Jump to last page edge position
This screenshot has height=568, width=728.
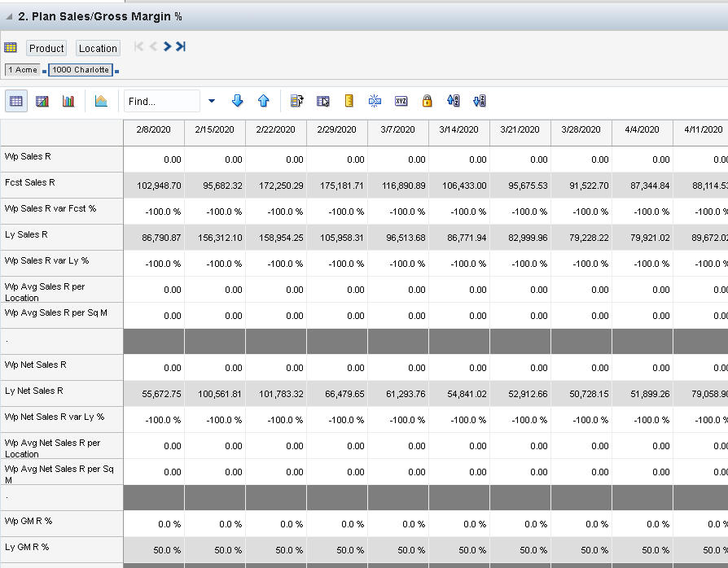pos(181,46)
